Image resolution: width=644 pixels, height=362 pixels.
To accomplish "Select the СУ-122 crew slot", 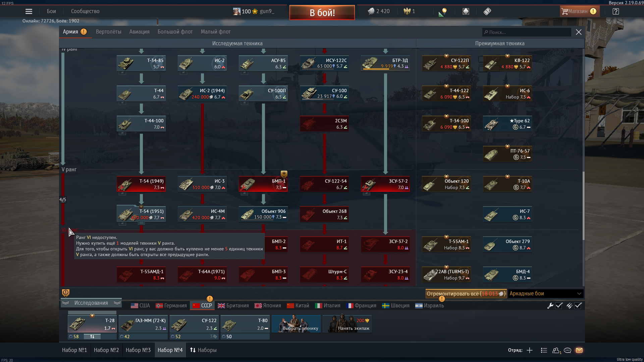I will pyautogui.click(x=194, y=324).
